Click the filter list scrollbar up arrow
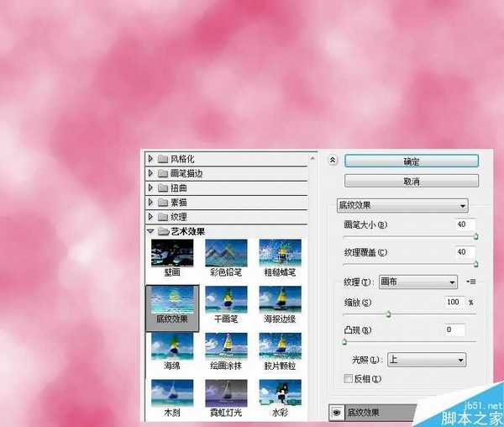The image size is (504, 427). (312, 158)
